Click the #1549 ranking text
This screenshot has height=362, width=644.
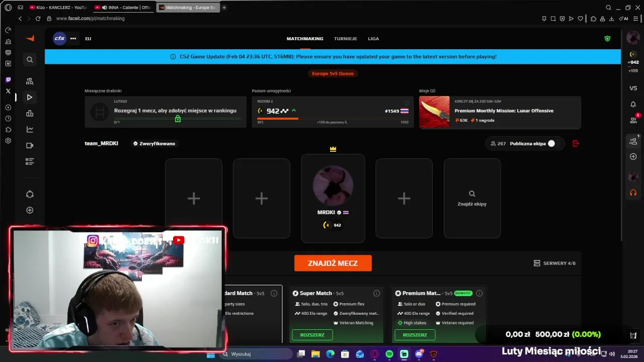pos(392,111)
